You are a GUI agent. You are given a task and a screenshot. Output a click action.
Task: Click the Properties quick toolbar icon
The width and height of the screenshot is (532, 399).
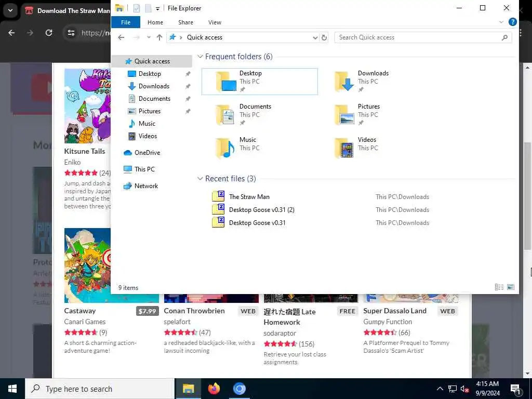tap(137, 8)
